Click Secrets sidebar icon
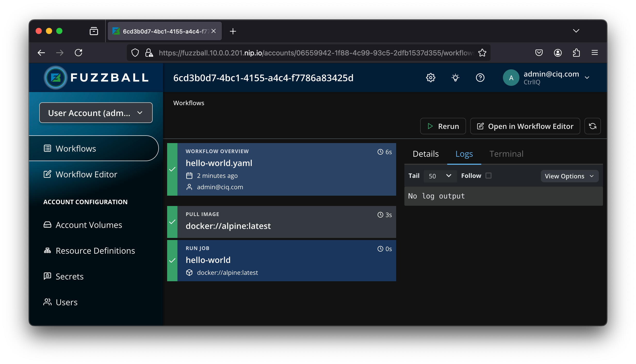636x364 pixels. [47, 276]
